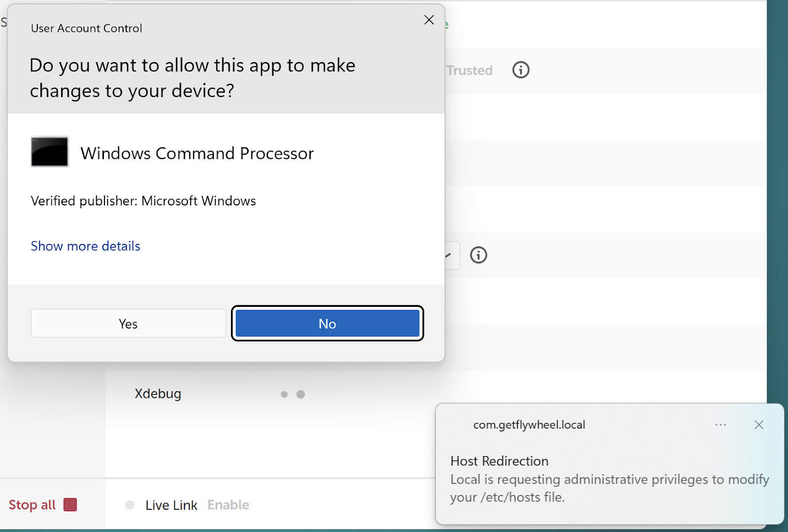Toggle the Xdebug switch
788x532 pixels.
[293, 394]
